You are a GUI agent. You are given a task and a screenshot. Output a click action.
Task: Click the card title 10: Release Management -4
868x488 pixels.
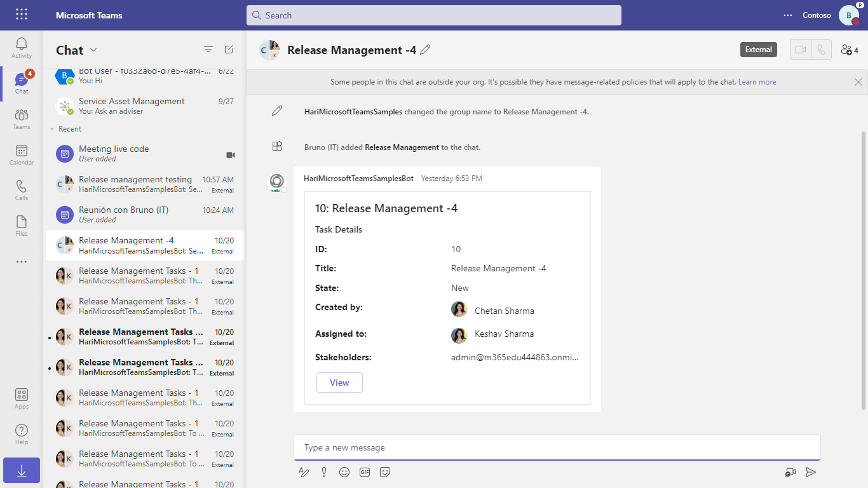pos(386,208)
